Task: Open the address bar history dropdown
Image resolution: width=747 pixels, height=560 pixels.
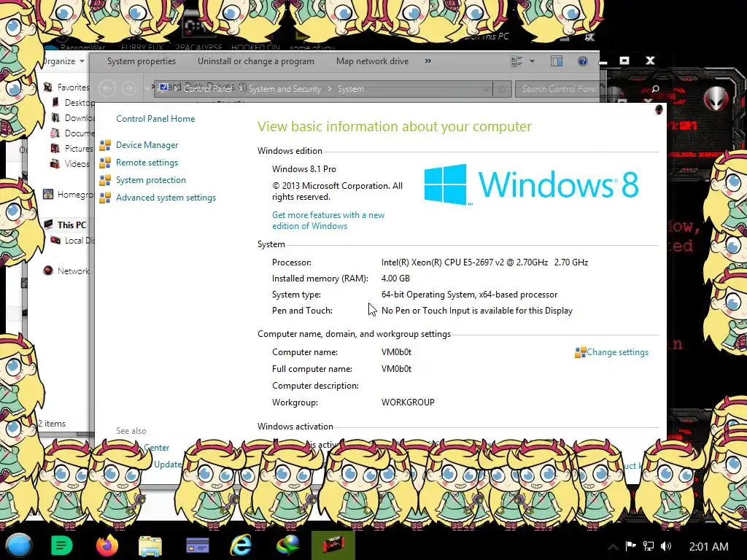Action: click(485, 89)
